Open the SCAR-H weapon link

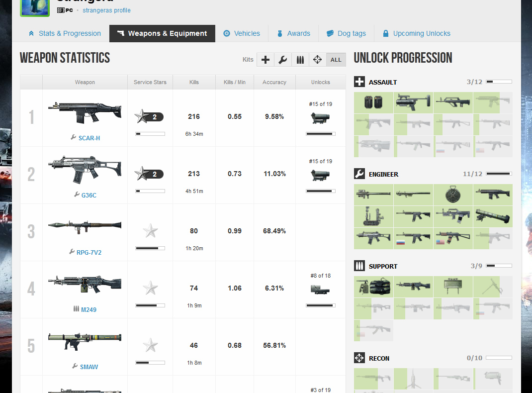click(89, 138)
